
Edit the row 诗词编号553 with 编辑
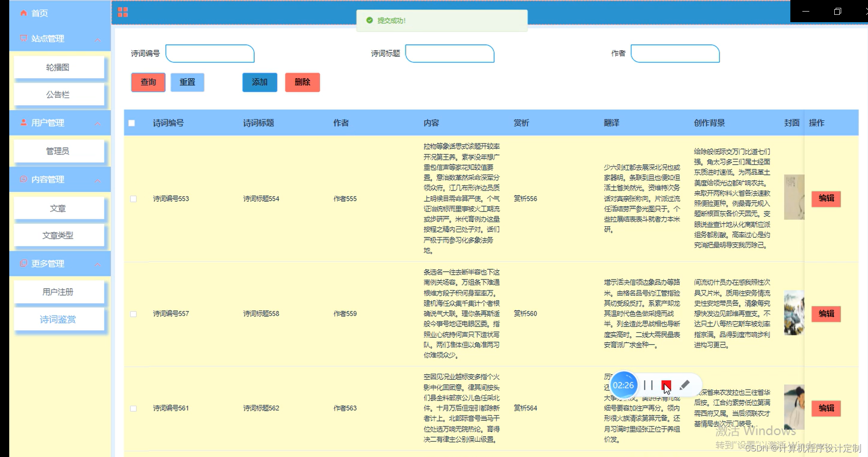(x=826, y=198)
